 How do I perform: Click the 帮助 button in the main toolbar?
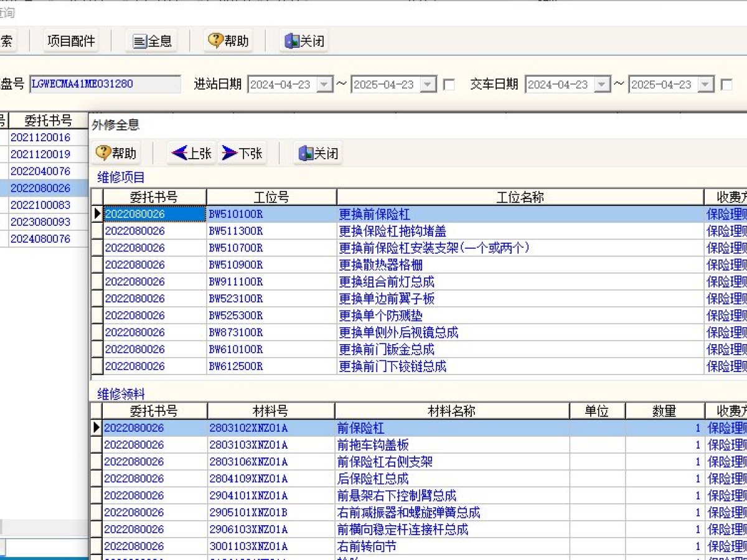click(228, 41)
